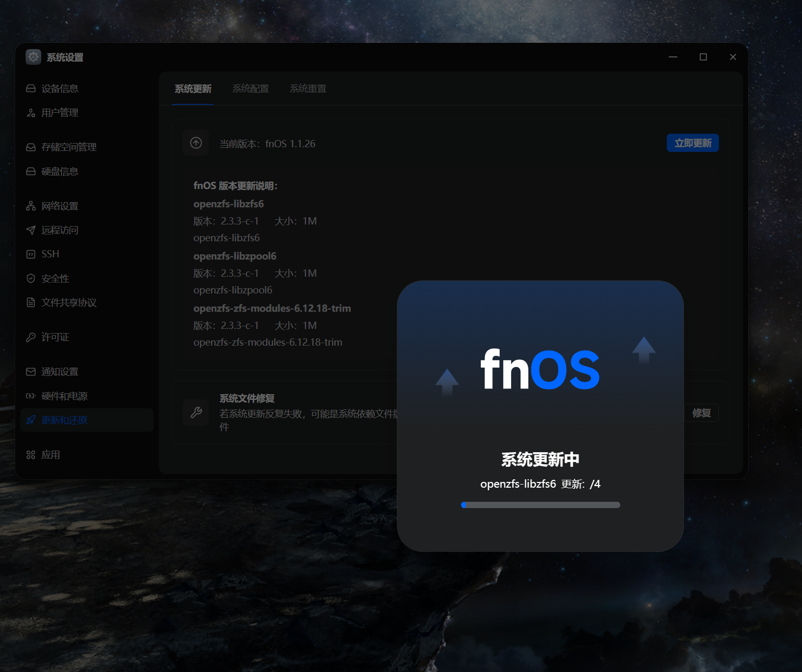Image resolution: width=802 pixels, height=672 pixels.
Task: Click the 系统文件修复 heading
Action: coord(247,398)
